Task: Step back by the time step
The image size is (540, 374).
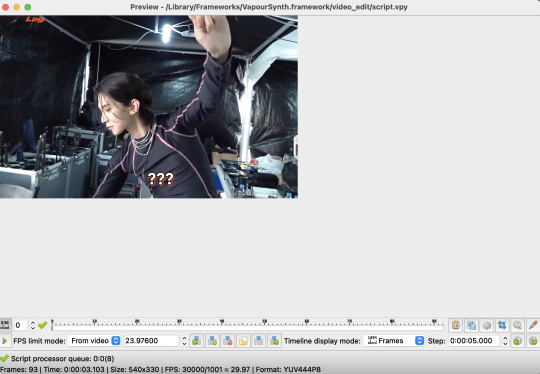Action: click(517, 341)
